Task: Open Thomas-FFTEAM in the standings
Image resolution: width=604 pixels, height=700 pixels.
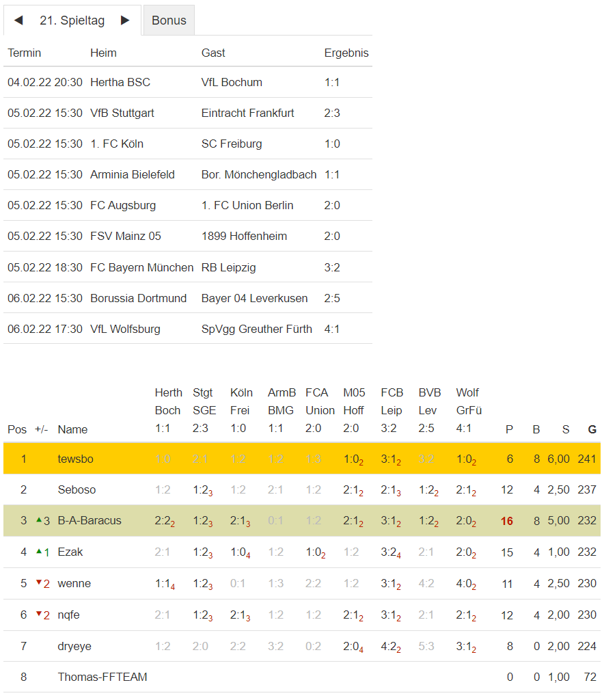Action: pyautogui.click(x=102, y=677)
